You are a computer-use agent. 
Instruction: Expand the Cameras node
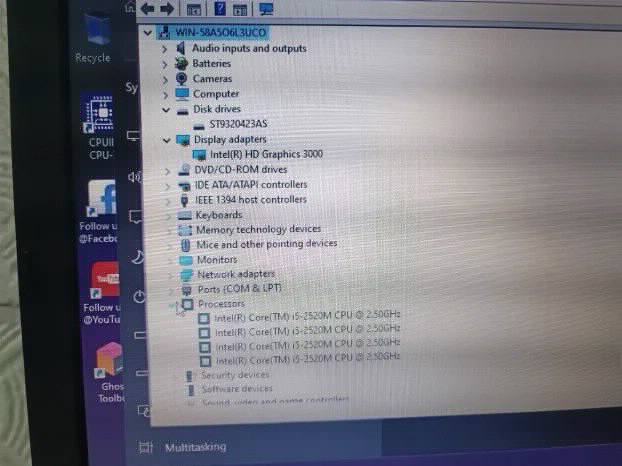tap(165, 80)
